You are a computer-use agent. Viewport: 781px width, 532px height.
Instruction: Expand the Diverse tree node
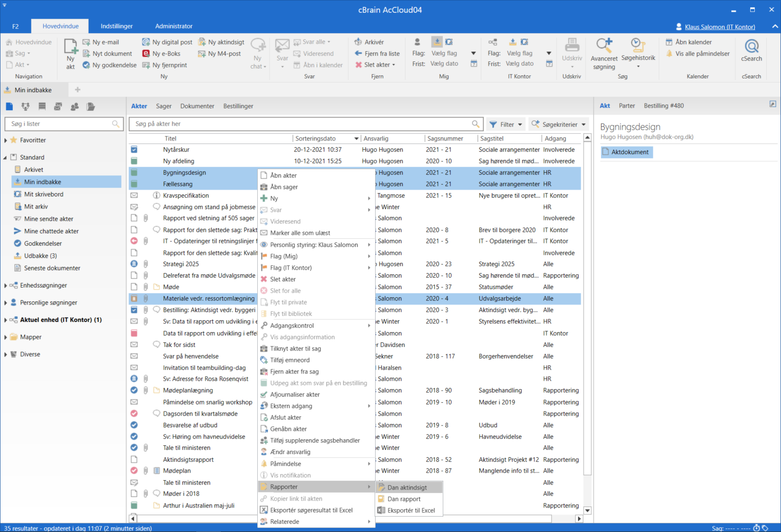(x=6, y=355)
